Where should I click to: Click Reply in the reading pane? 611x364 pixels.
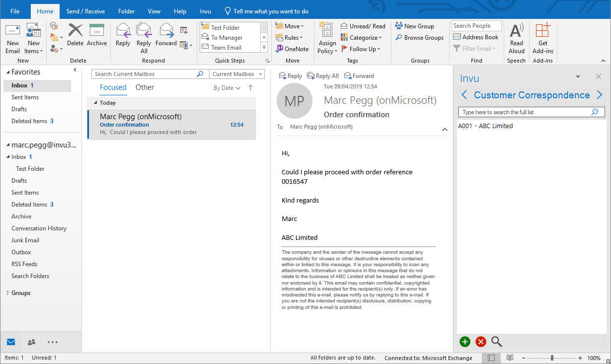(291, 76)
